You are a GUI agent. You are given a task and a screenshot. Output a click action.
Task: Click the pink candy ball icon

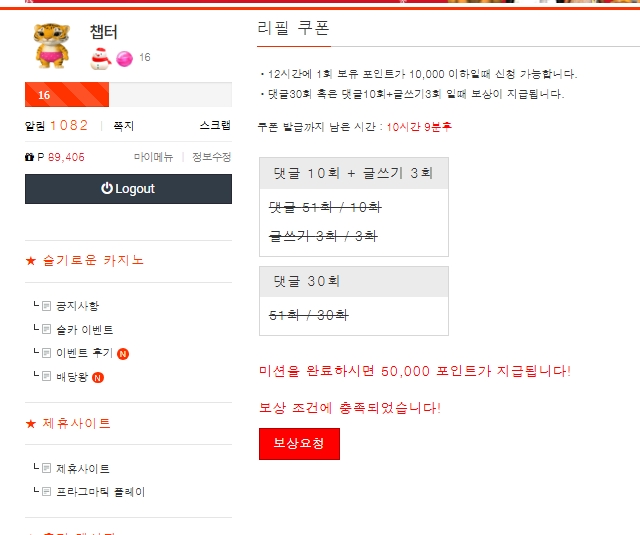[124, 59]
